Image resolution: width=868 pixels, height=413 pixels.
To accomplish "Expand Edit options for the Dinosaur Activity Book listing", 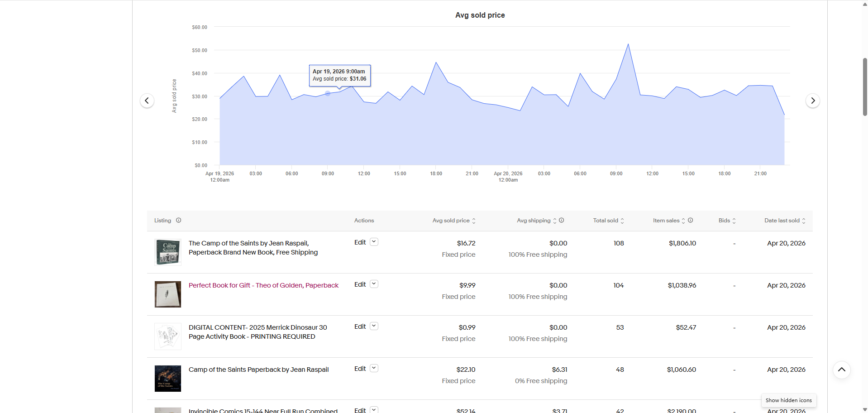I will (x=373, y=326).
